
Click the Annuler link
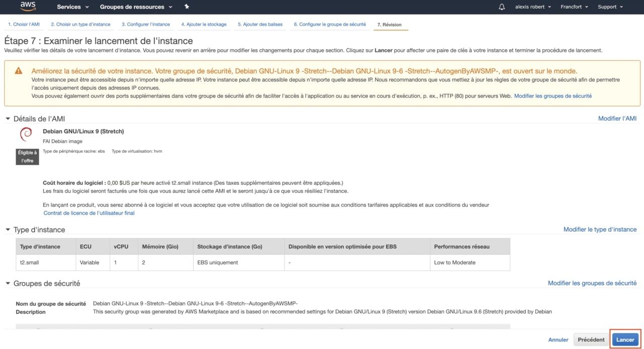(558, 340)
